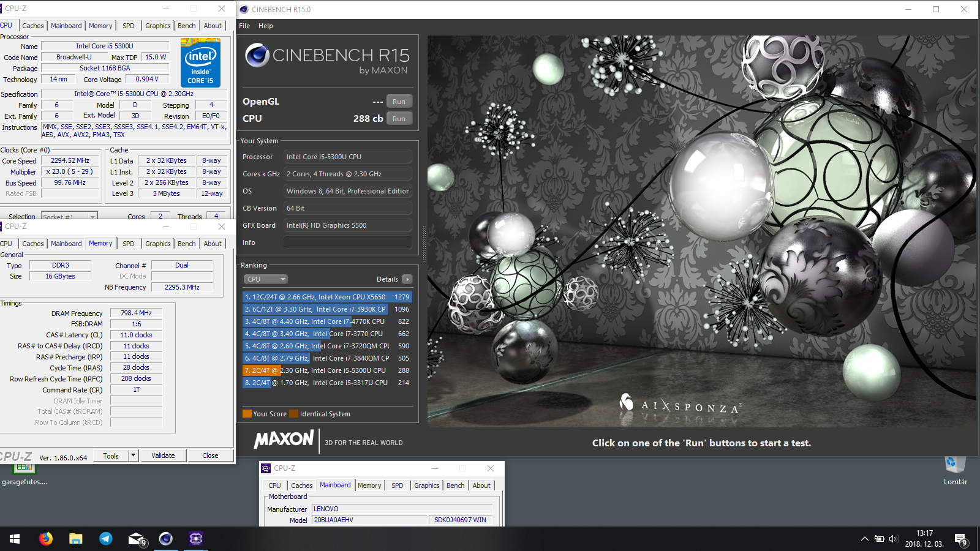Click the Core Speed value 2294.52 MHz
Screen dimensions: 980x551
tap(70, 160)
